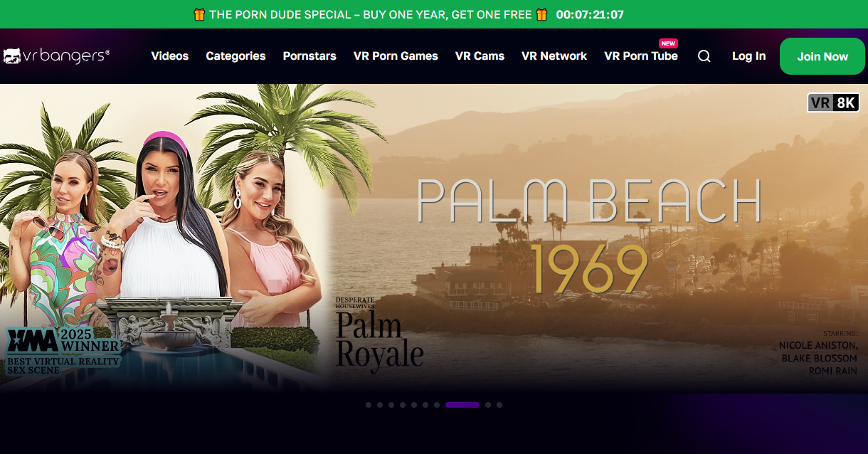Open the Categories menu item
This screenshot has height=454, width=868.
[235, 56]
